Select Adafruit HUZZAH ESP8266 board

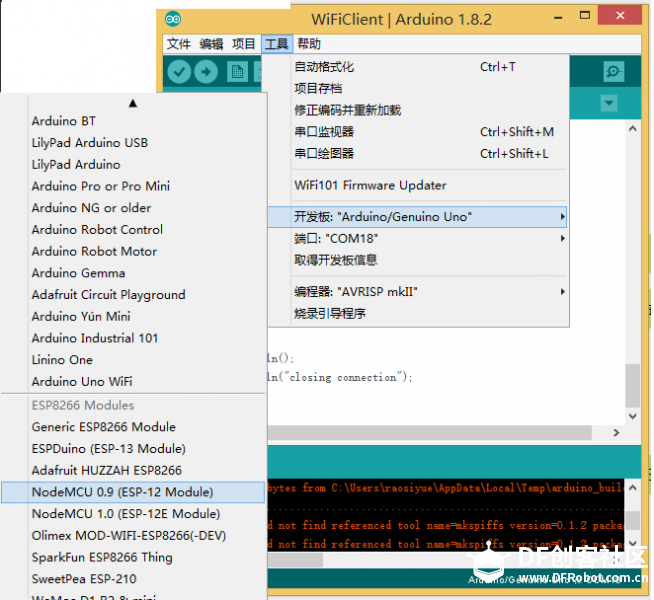133,470
